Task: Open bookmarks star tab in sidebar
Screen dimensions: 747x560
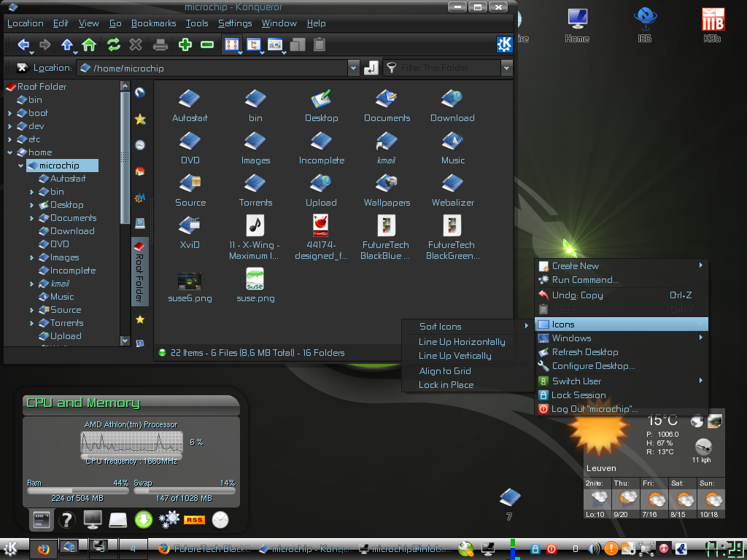Action: click(x=140, y=119)
